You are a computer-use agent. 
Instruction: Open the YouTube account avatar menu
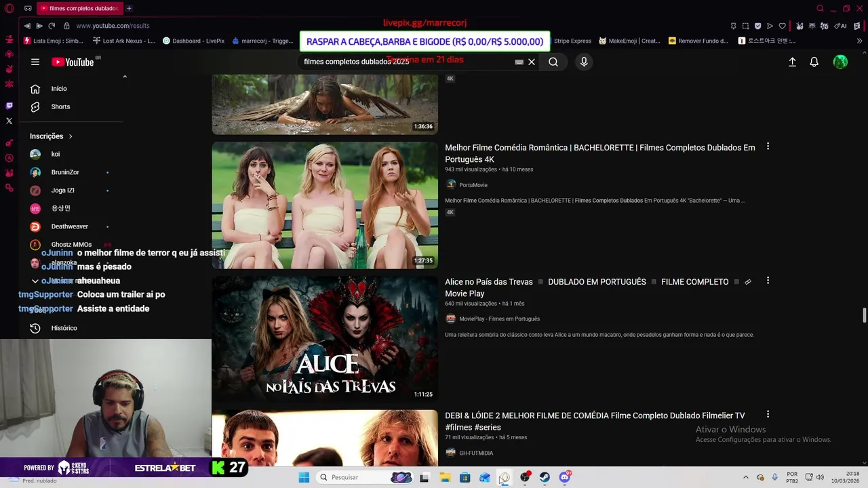coord(840,62)
